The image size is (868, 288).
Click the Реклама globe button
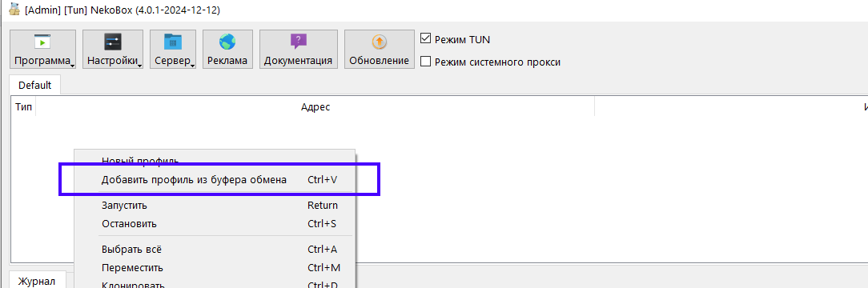(227, 49)
